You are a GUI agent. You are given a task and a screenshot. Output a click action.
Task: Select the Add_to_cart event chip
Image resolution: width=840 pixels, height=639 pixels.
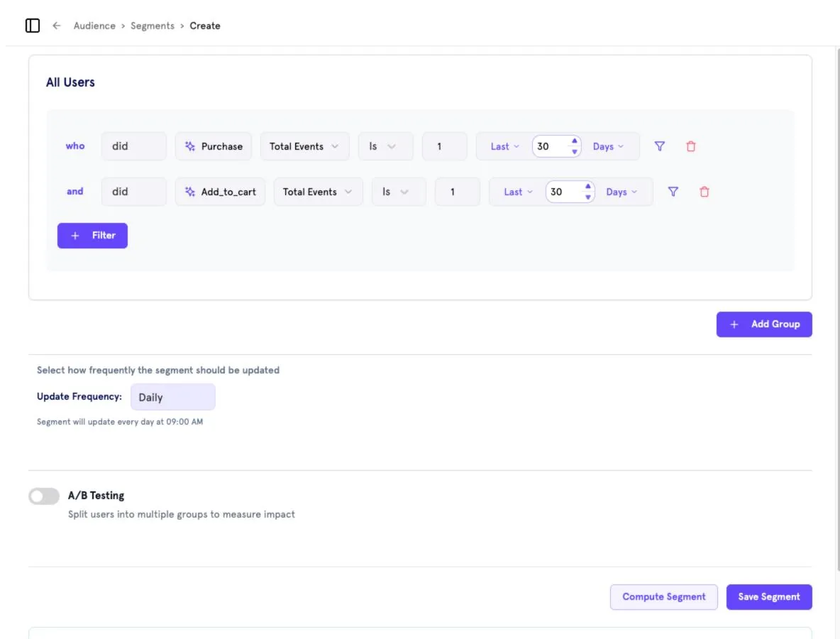point(220,192)
